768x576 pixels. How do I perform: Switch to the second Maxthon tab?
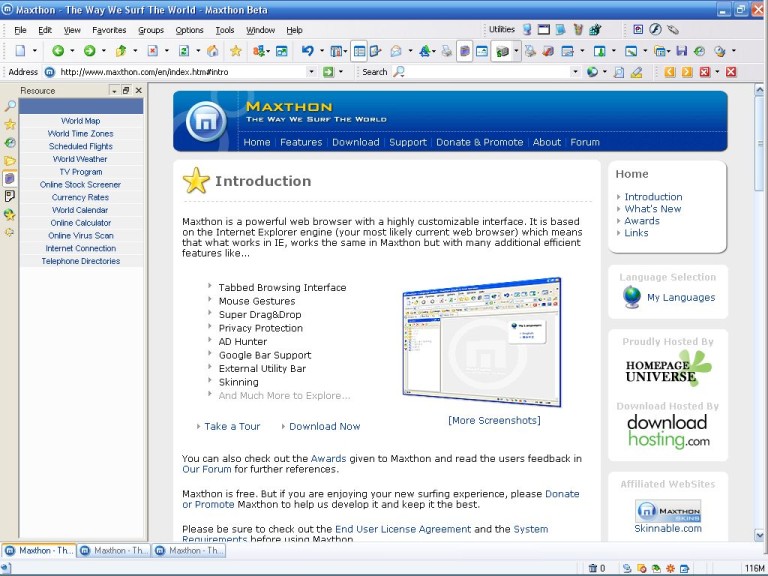(114, 551)
